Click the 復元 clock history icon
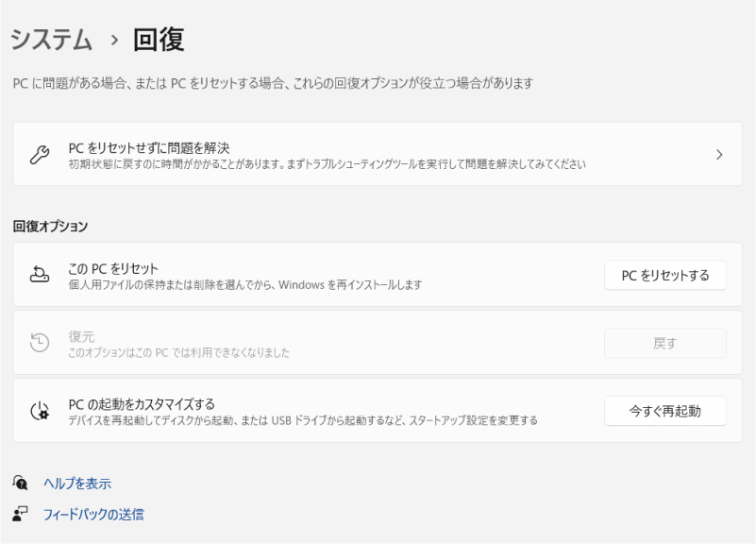 point(39,343)
